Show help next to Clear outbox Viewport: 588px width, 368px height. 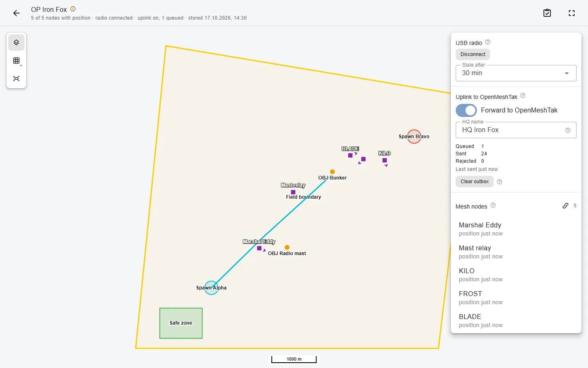point(499,182)
